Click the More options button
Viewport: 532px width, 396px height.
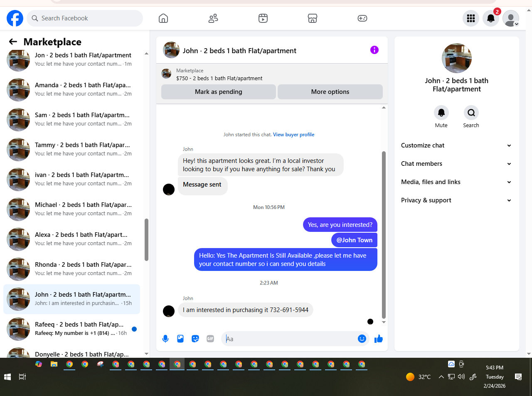click(330, 92)
